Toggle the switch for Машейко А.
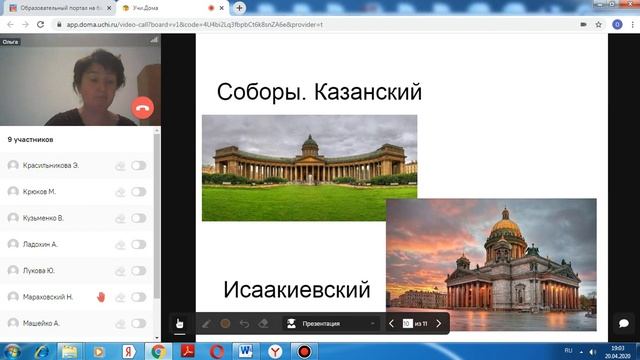This screenshot has width=640, height=360. pyautogui.click(x=139, y=324)
